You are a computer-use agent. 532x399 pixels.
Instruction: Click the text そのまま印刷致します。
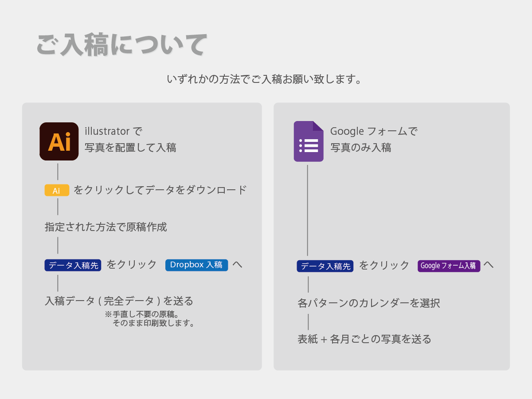coord(154,323)
